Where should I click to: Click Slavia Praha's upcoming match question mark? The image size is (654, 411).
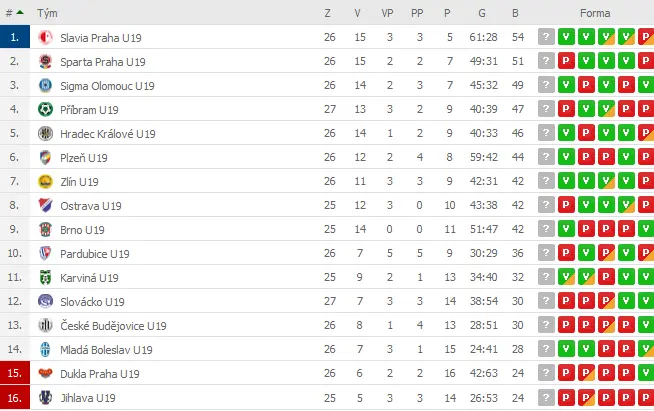tap(546, 37)
